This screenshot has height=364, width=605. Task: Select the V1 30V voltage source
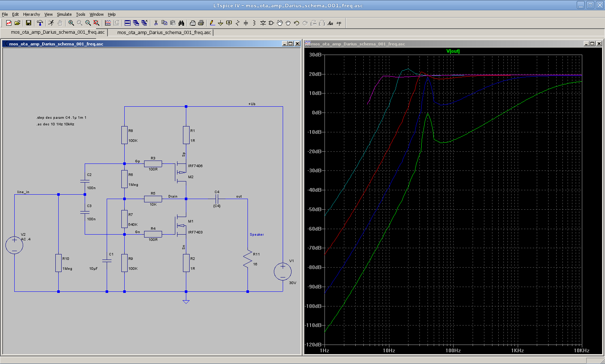pyautogui.click(x=283, y=272)
